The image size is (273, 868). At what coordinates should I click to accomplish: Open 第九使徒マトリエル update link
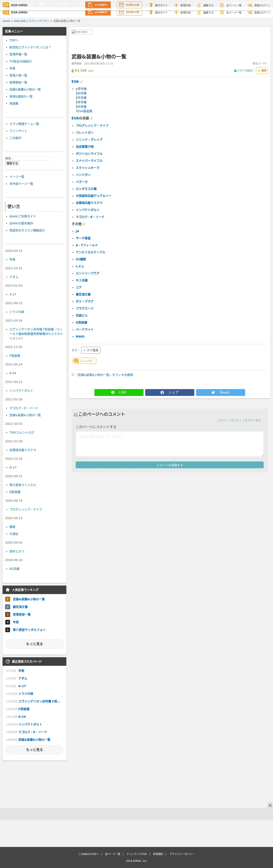pos(23,485)
